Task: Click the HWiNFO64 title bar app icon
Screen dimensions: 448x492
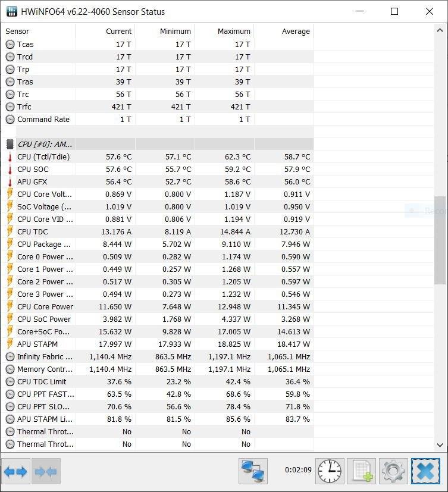Action: tap(12, 12)
